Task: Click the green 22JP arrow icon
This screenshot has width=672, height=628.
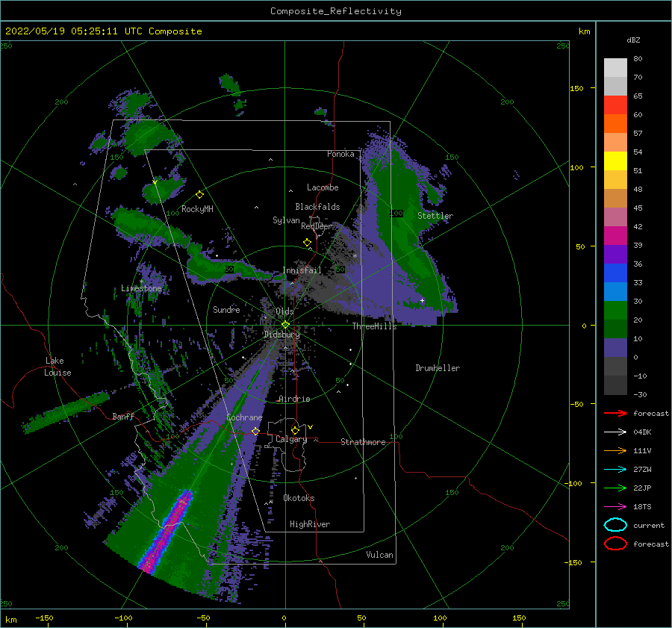Action: coord(615,488)
